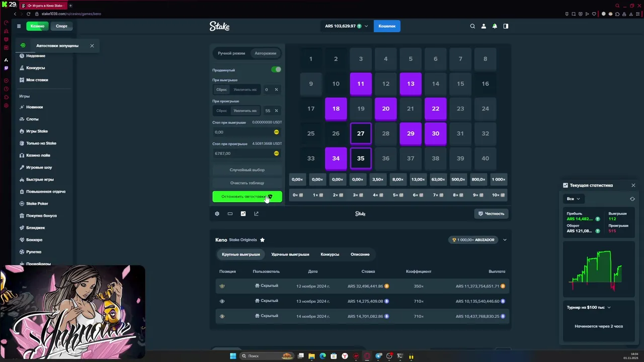Open new browser tab plus button
The image size is (644, 362).
70,6
